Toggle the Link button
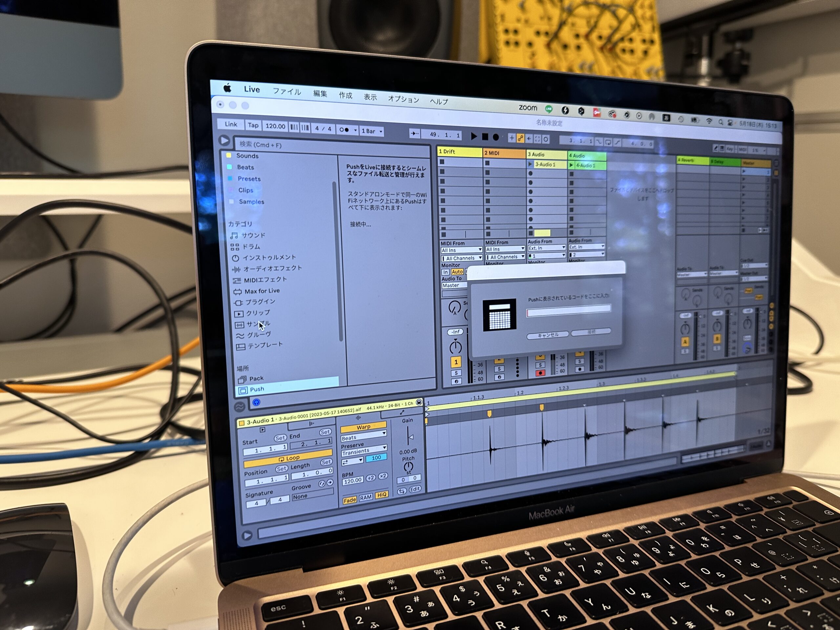Screen dimensions: 840x630 230,124
